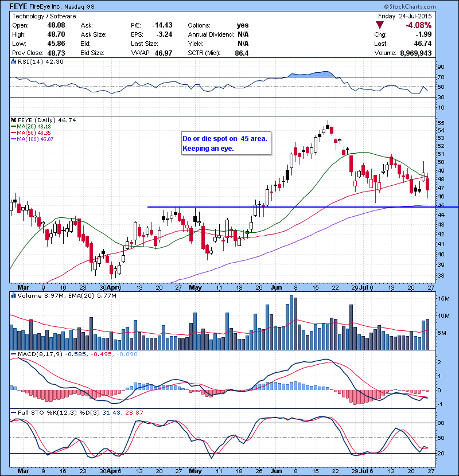Click the 'Do or die spot' annotation box

coord(226,143)
